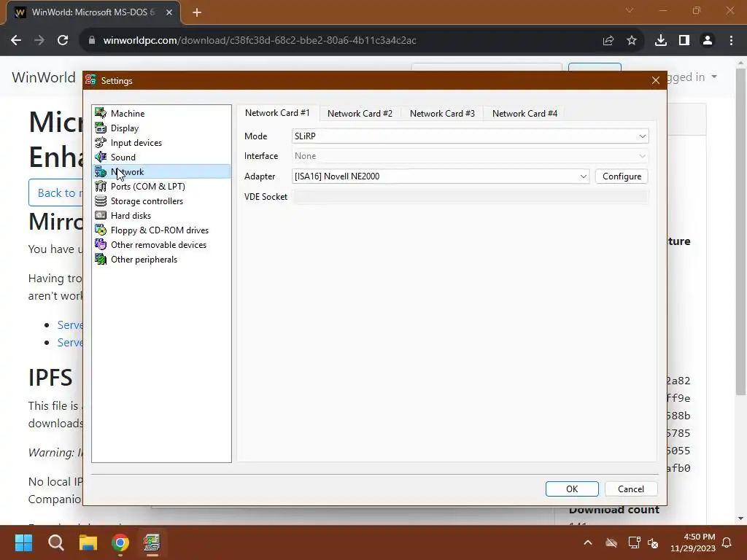Viewport: 747px width, 560px height.
Task: Select the Machine settings icon
Action: tap(101, 113)
